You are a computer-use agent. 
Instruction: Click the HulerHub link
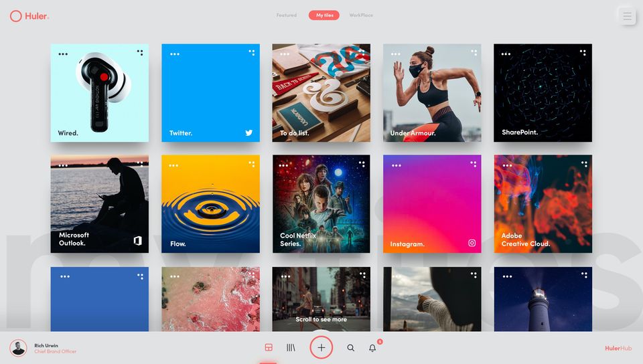pyautogui.click(x=618, y=348)
